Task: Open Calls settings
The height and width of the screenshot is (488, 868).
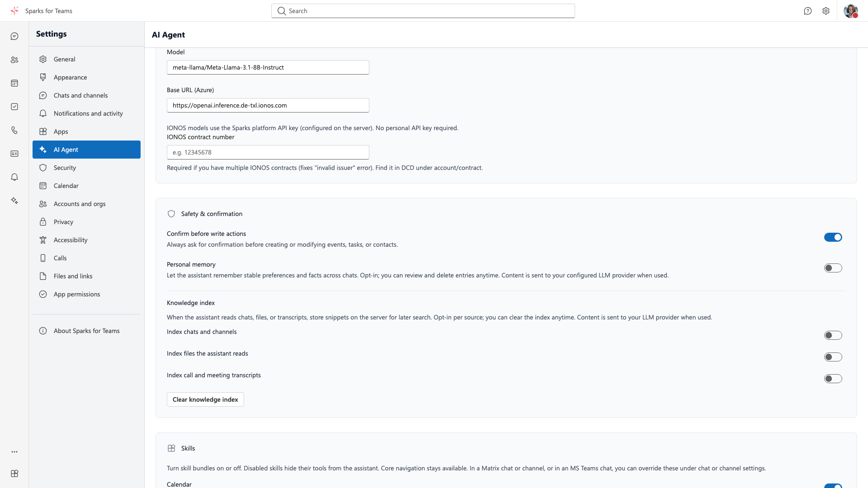Action: [86, 258]
